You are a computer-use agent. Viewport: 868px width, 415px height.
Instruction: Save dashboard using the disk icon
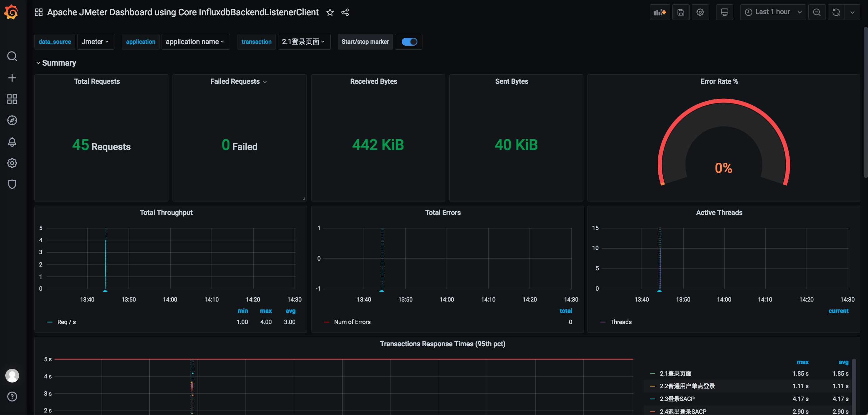[x=681, y=12]
